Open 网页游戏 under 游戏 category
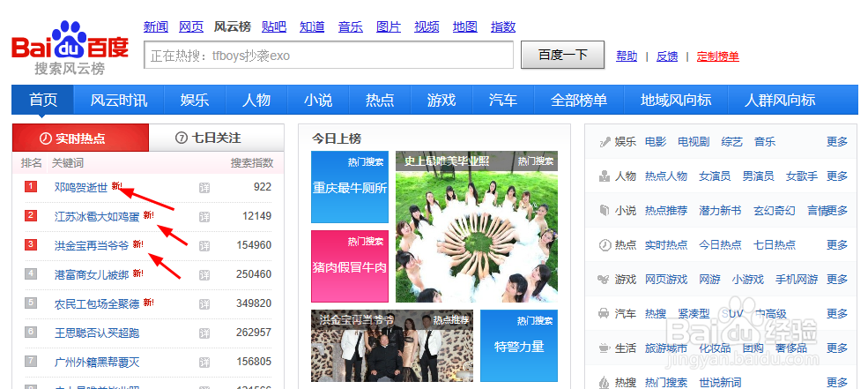The width and height of the screenshot is (868, 389). (x=666, y=280)
